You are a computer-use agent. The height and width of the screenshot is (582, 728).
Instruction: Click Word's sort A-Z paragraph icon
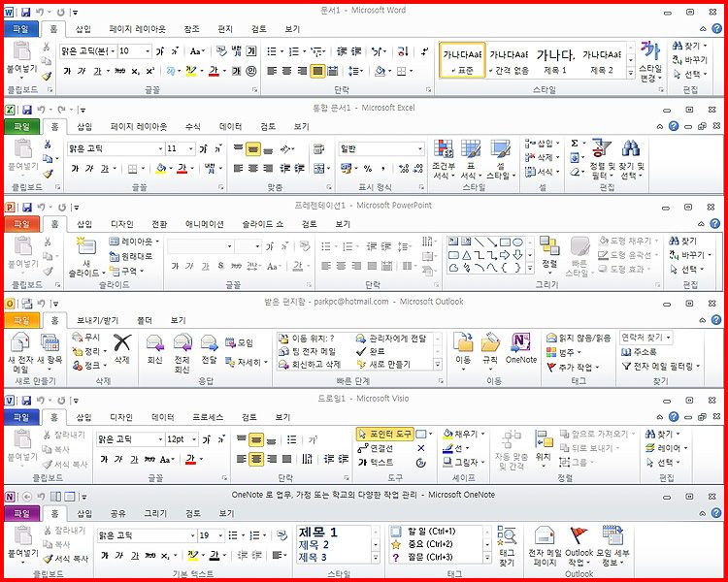[x=403, y=51]
